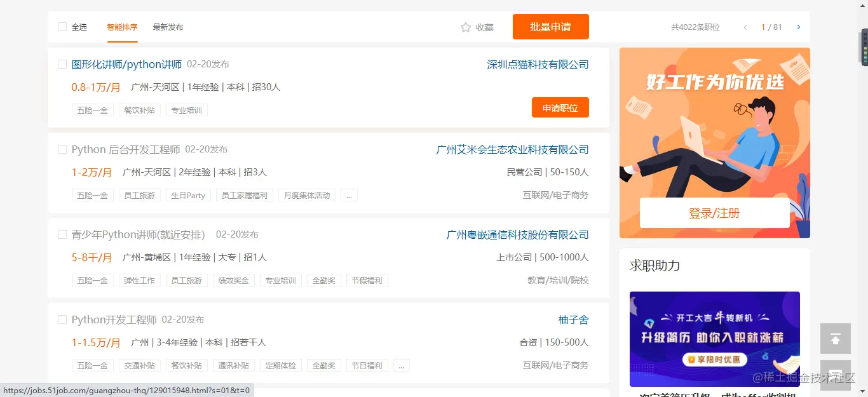Open company 广州粤嵌通信科技股份有限公司

tap(518, 234)
